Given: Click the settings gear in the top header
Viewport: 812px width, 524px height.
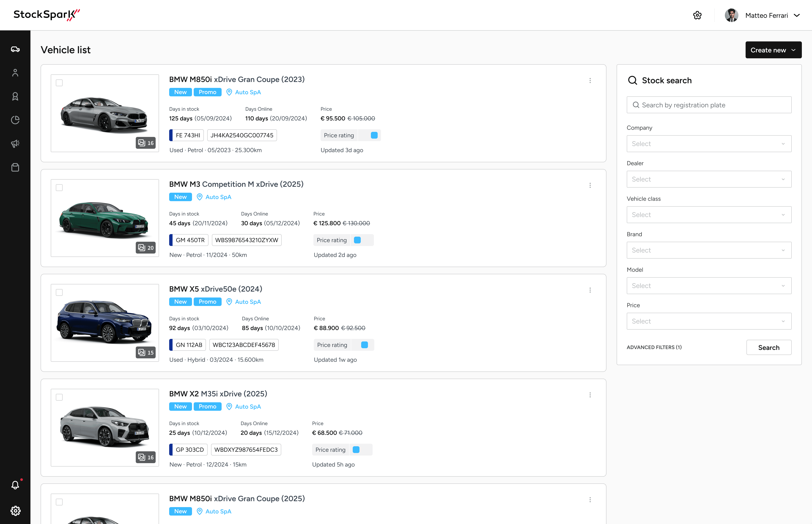Looking at the screenshot, I should (697, 15).
